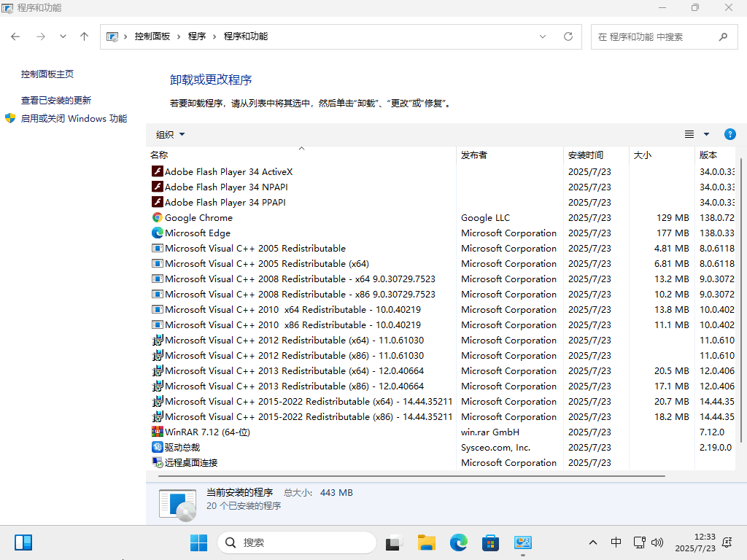Viewport: 747px width, 560px height.
Task: Go back with the back arrow
Action: click(15, 36)
